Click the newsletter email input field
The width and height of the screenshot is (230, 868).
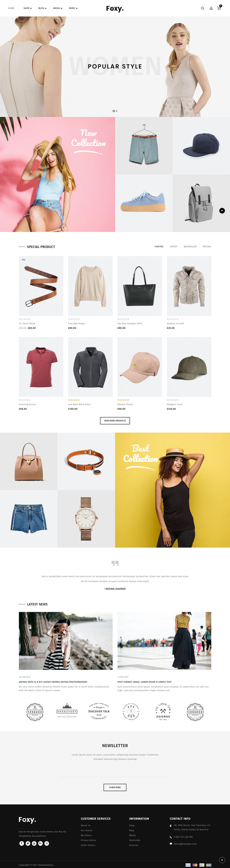point(115,773)
